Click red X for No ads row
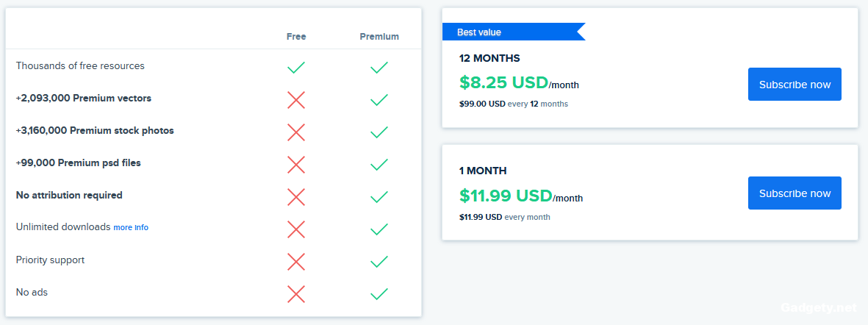The image size is (868, 325). tap(296, 294)
